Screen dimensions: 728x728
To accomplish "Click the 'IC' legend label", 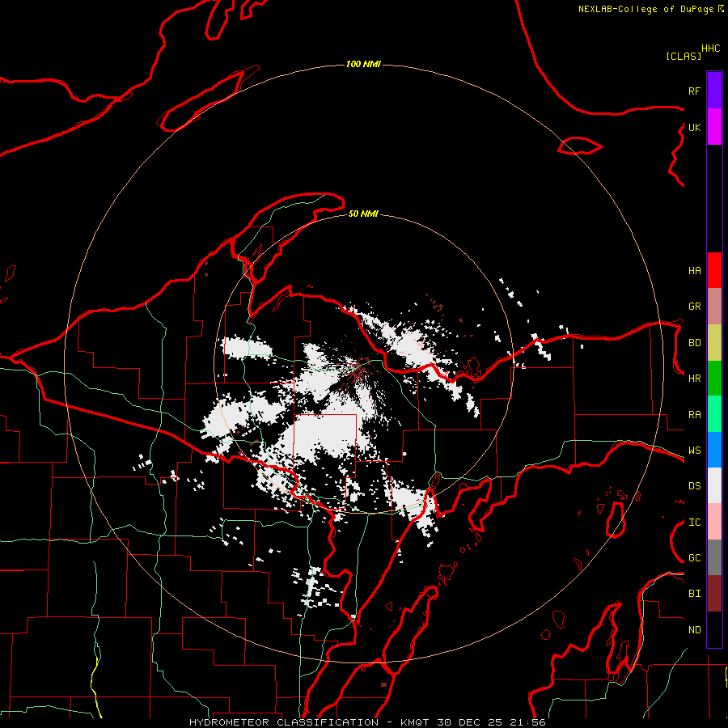I will [x=694, y=523].
